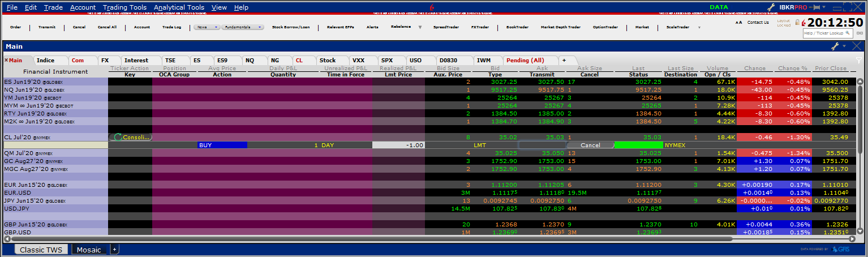Select the Mosaic layout tab
Screen dimensions: 868x257
[x=89, y=250]
